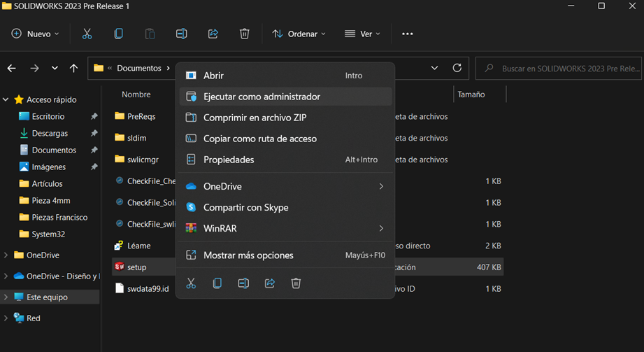
Task: Open Propiedades from the context menu
Action: (285, 159)
